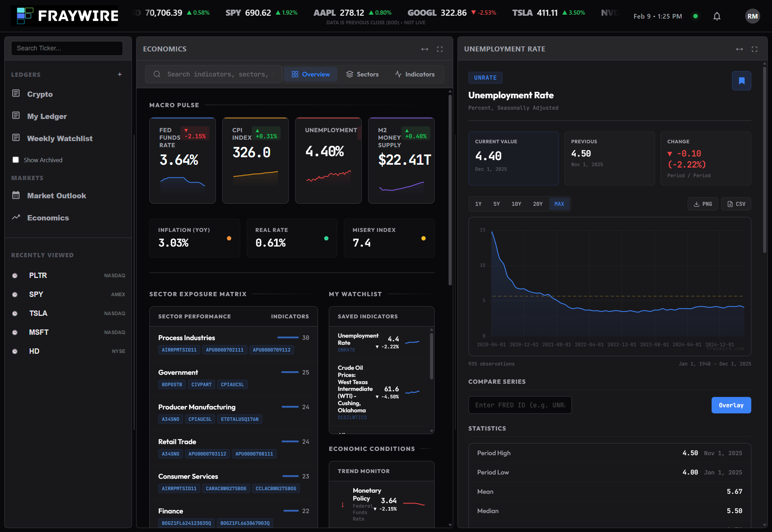Widen the Unemployment Rate panel via arrows icon
The height and width of the screenshot is (532, 772).
[x=739, y=49]
